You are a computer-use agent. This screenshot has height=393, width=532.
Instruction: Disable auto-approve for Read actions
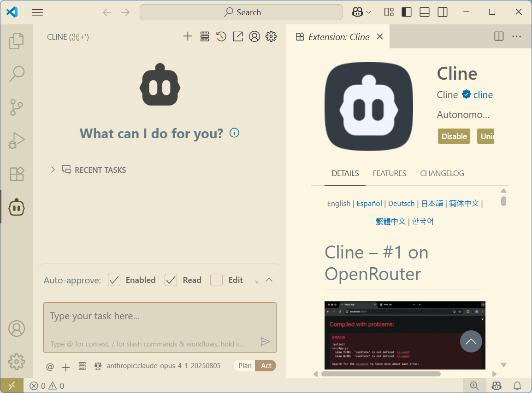tap(171, 280)
